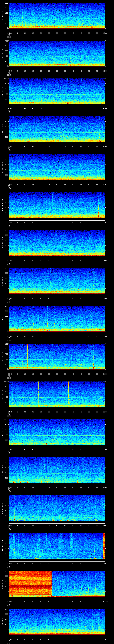Click the '1:00' end time label on the last panel
Screen dimensions: 114x644
pos(105,639)
